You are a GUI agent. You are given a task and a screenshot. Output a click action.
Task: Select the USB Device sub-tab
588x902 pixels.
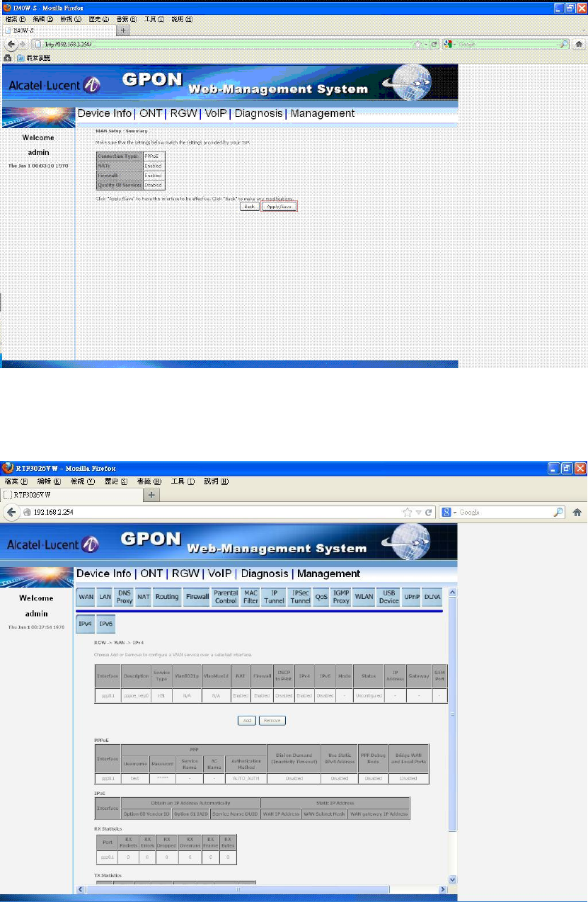pos(388,597)
